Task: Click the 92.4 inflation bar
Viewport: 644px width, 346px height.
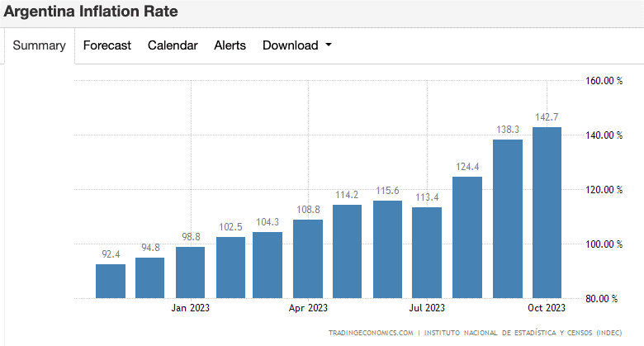Action: [111, 281]
